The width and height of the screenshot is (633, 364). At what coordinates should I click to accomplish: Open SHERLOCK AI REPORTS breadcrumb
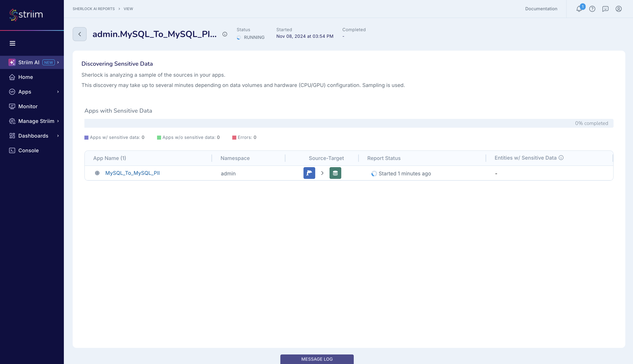94,8
